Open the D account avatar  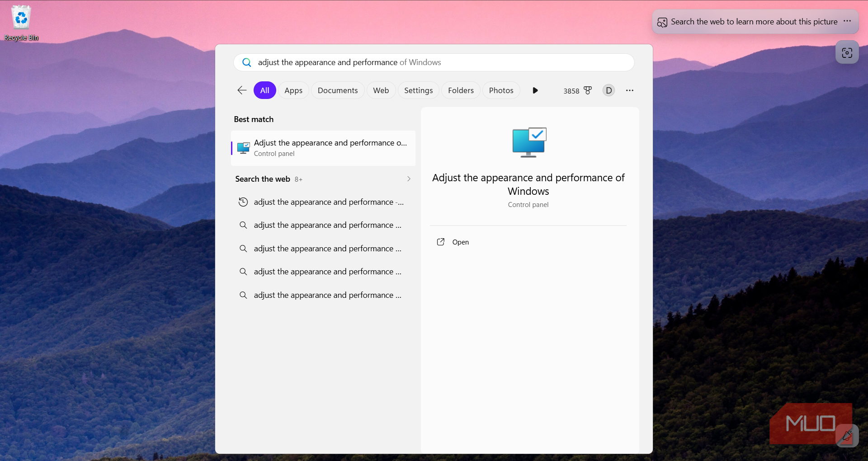(x=609, y=90)
